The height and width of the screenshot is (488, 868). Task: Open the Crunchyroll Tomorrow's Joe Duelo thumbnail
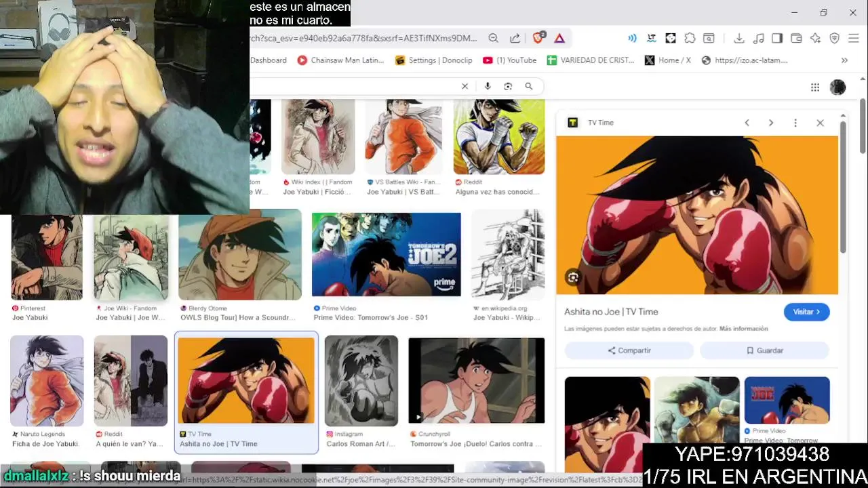point(477,381)
